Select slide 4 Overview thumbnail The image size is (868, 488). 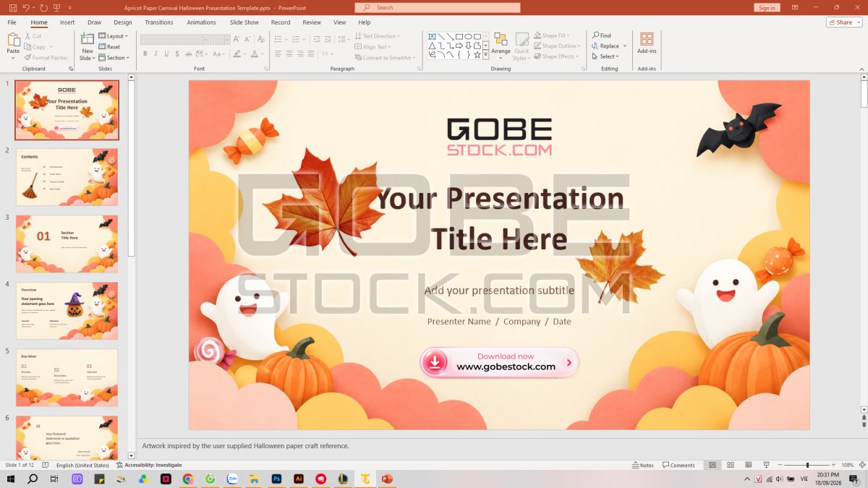67,310
